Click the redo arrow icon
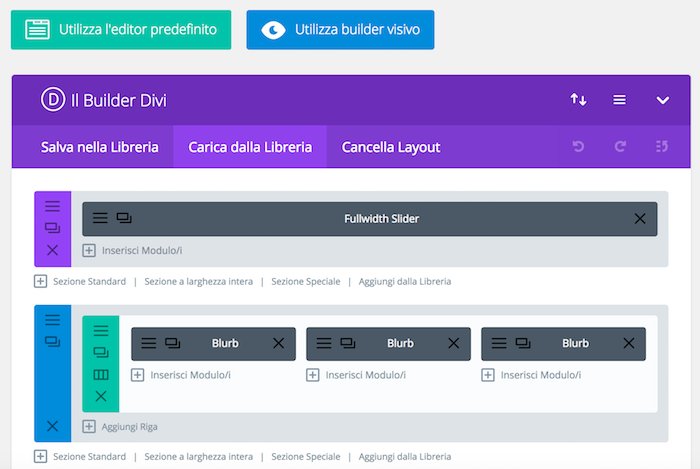Image resolution: width=700 pixels, height=469 pixels. click(x=620, y=146)
